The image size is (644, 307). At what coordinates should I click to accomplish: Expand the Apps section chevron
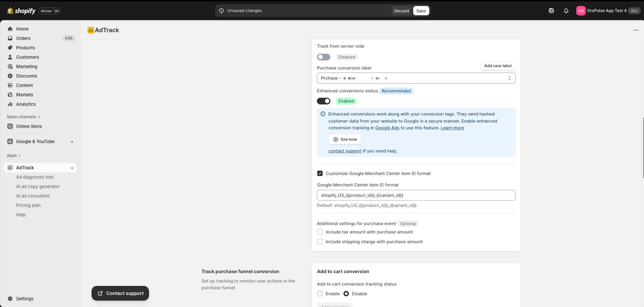click(x=20, y=156)
